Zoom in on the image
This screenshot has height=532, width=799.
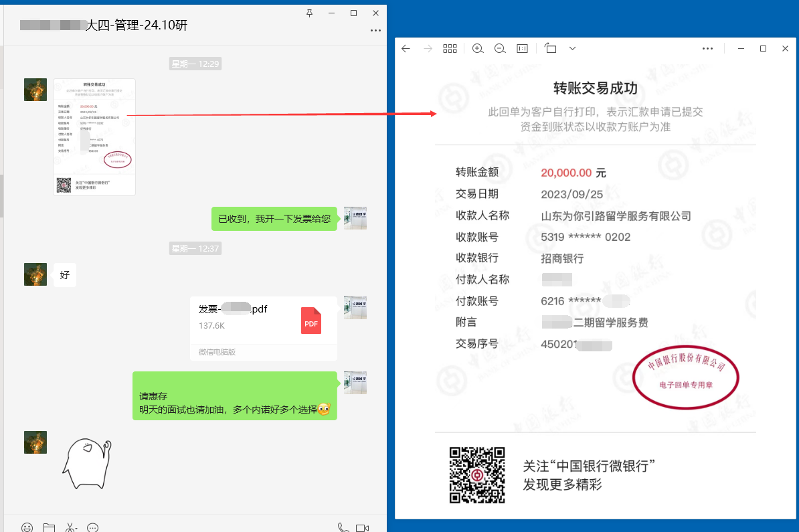478,48
